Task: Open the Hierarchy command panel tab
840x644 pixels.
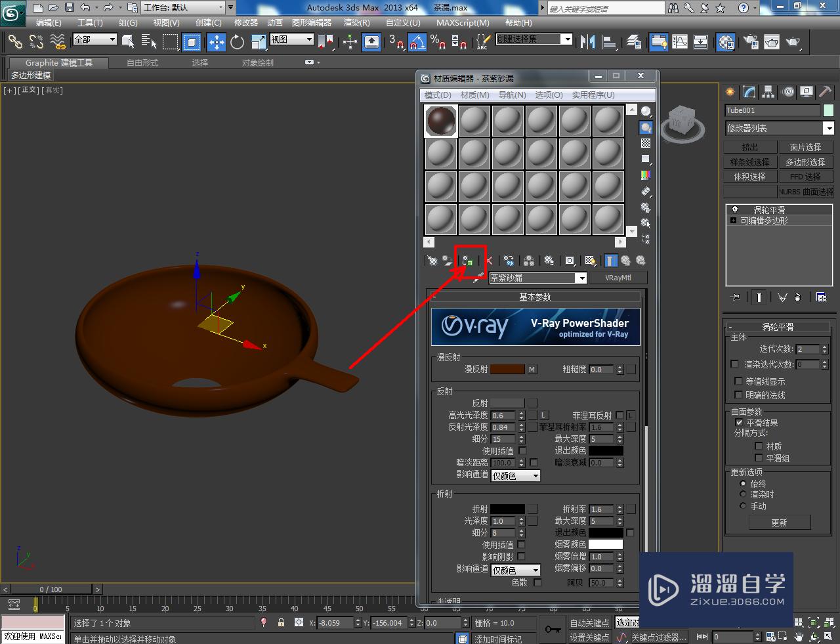Action: coord(768,92)
